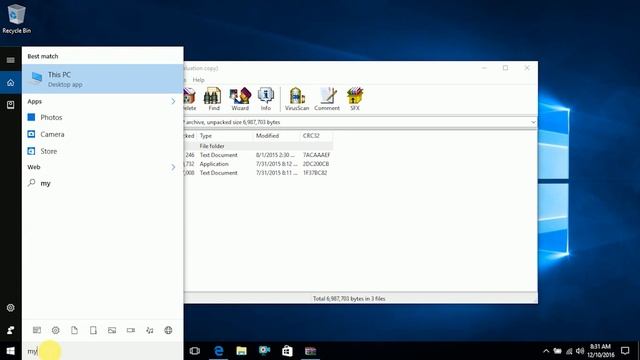Select the File folder row in WinRAR
640x360 pixels.
[258, 146]
